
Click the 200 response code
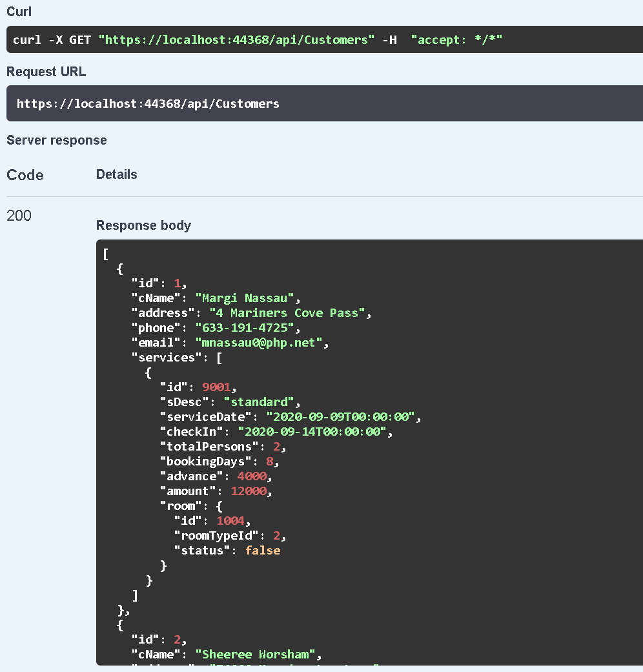(x=19, y=216)
